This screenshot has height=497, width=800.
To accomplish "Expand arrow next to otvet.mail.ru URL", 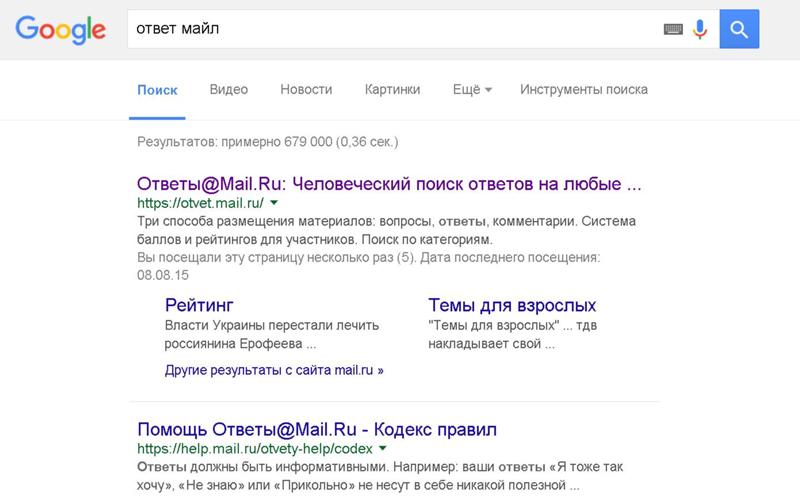I will click(274, 203).
